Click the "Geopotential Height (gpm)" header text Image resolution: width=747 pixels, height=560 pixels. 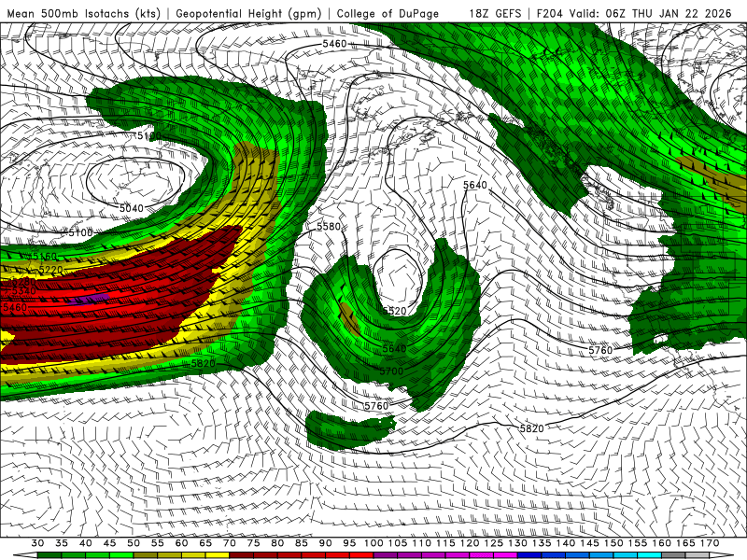point(248,14)
